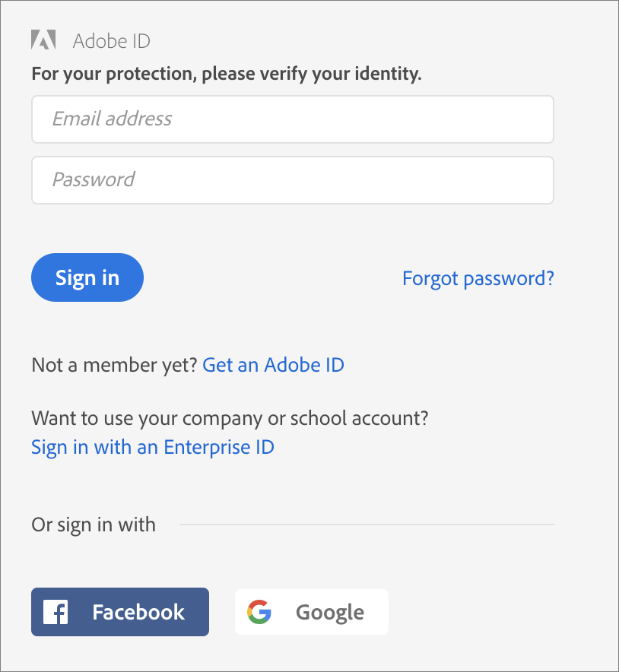Click the 'Facebook' label on the Facebook button
The image size is (619, 672).
[x=138, y=612]
